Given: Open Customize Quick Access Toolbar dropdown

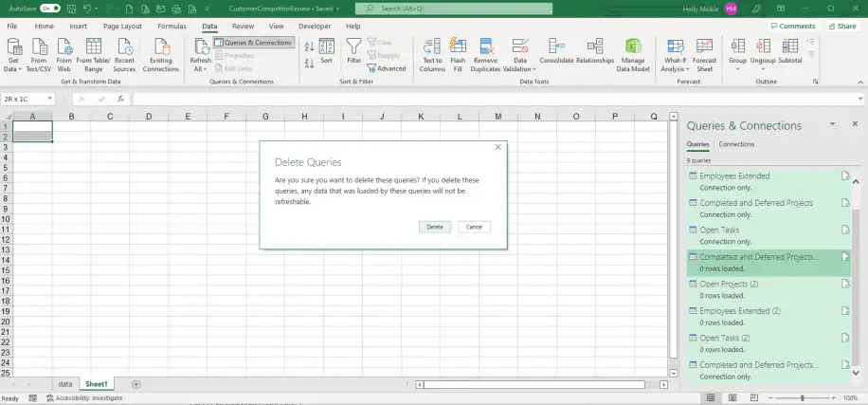Looking at the screenshot, I should coord(207,9).
